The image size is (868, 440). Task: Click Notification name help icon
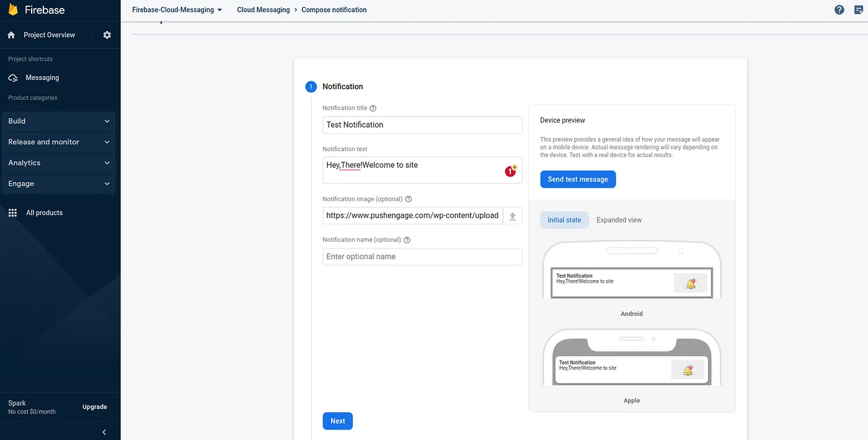click(407, 240)
